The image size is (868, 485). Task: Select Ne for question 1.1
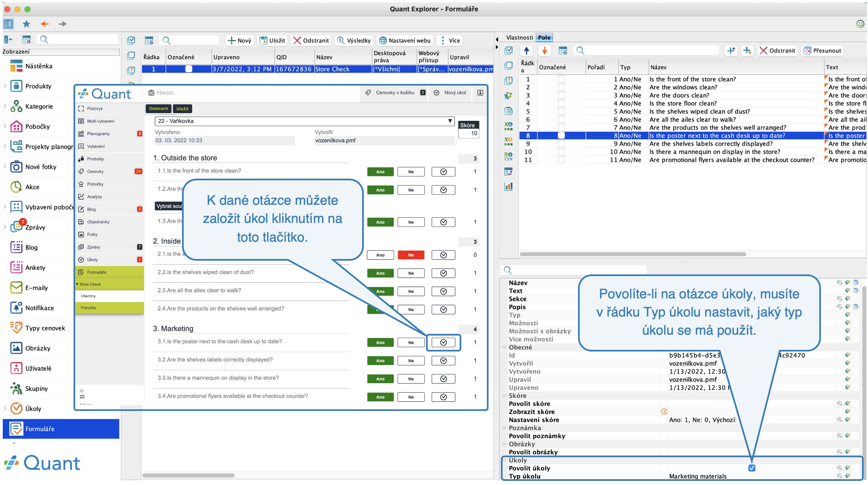(x=411, y=172)
